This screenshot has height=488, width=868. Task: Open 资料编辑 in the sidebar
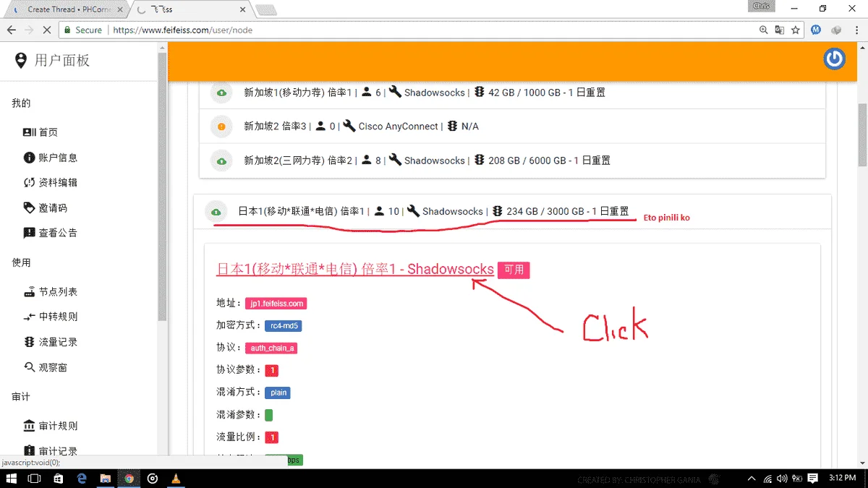pyautogui.click(x=51, y=183)
